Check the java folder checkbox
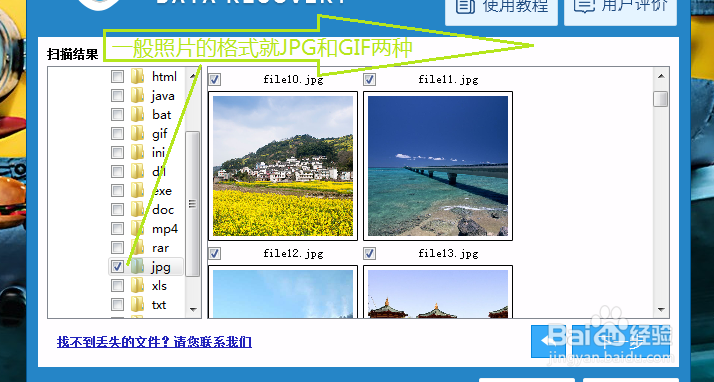Viewport: 714px width, 382px height. point(117,96)
